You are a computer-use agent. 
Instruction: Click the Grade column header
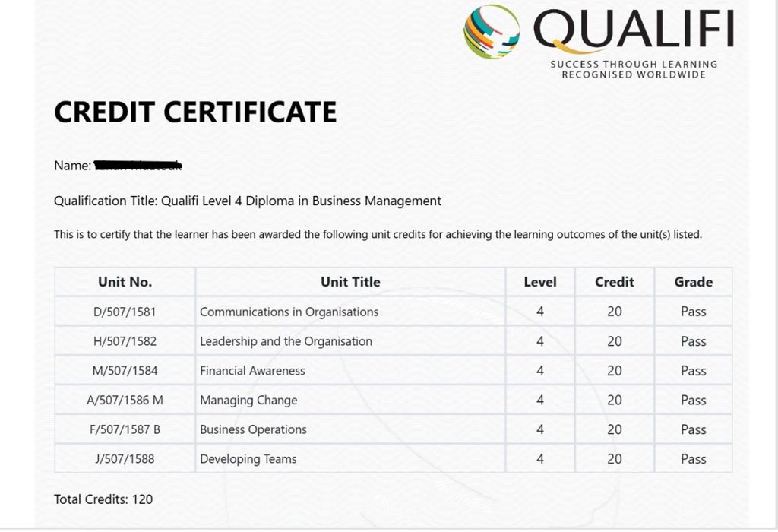pyautogui.click(x=693, y=282)
